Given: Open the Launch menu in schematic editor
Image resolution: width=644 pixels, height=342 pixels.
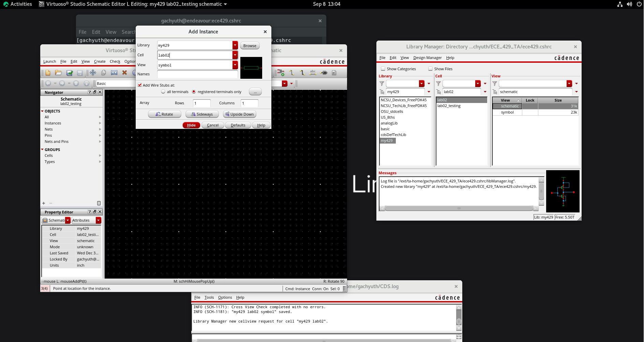Looking at the screenshot, I should coord(49,61).
